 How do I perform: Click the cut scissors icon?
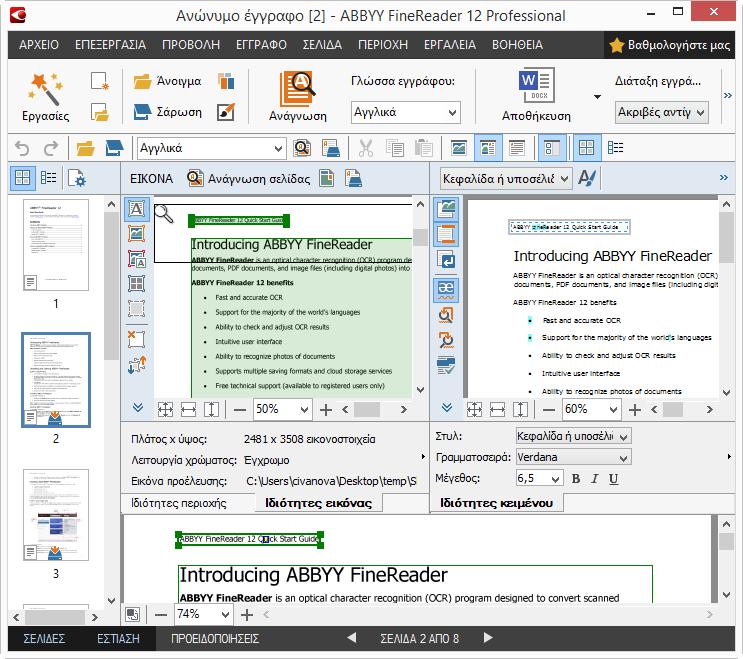point(365,148)
